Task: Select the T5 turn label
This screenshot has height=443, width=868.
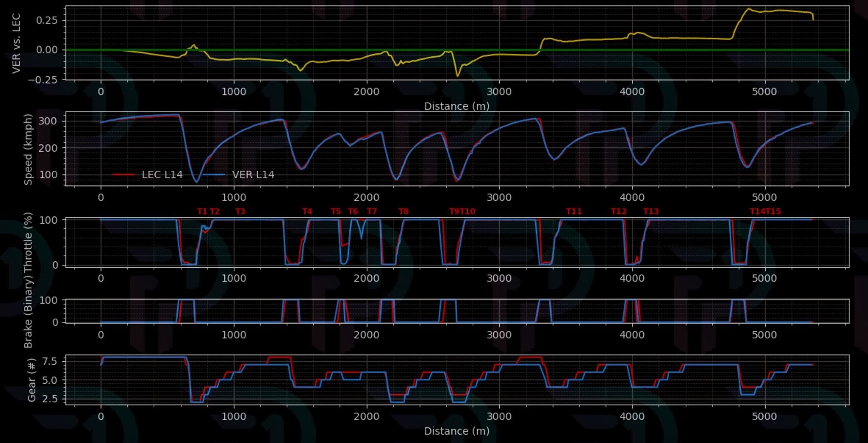Action: click(336, 211)
